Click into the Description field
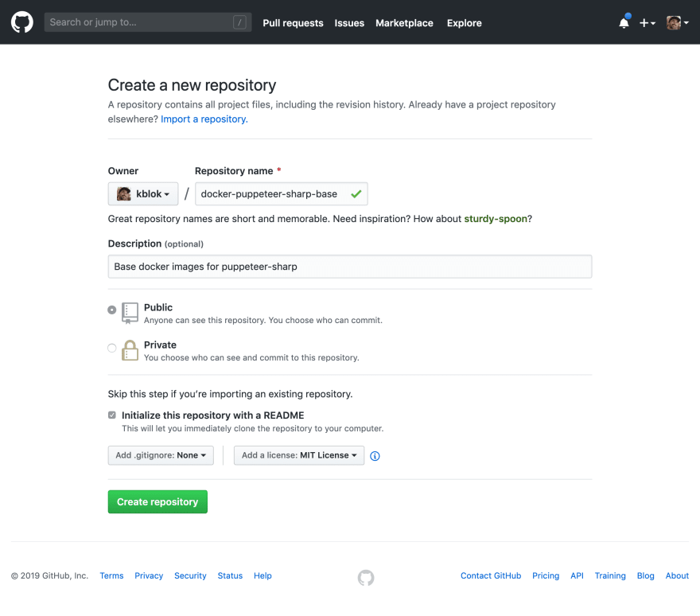Image resolution: width=700 pixels, height=616 pixels. point(350,267)
